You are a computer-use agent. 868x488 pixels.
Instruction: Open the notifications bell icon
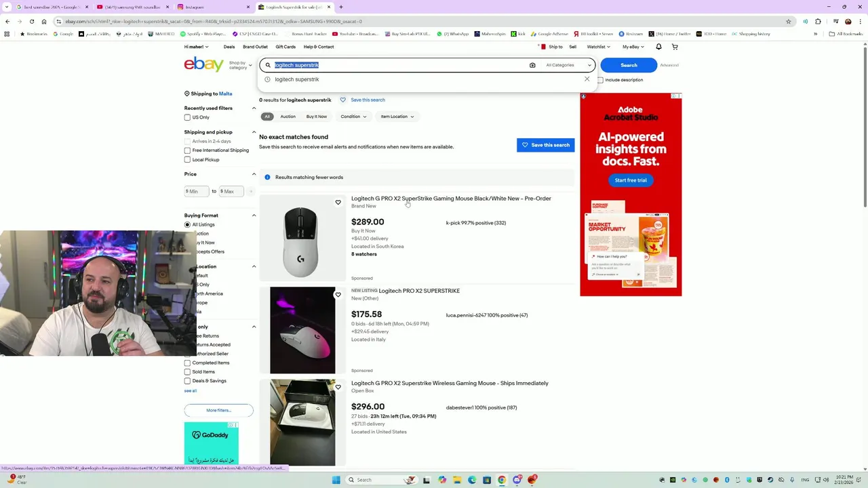tap(658, 47)
